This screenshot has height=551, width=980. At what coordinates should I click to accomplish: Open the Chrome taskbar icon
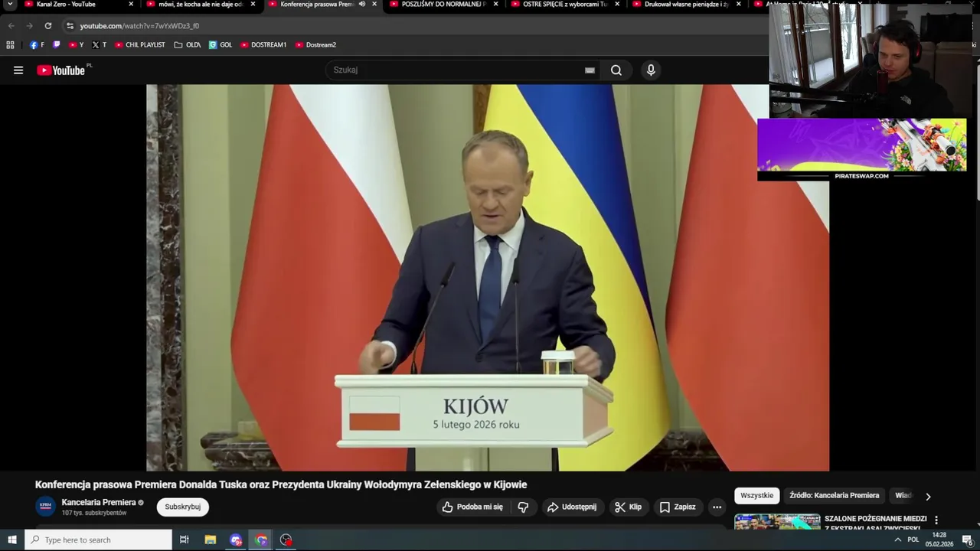coord(262,540)
